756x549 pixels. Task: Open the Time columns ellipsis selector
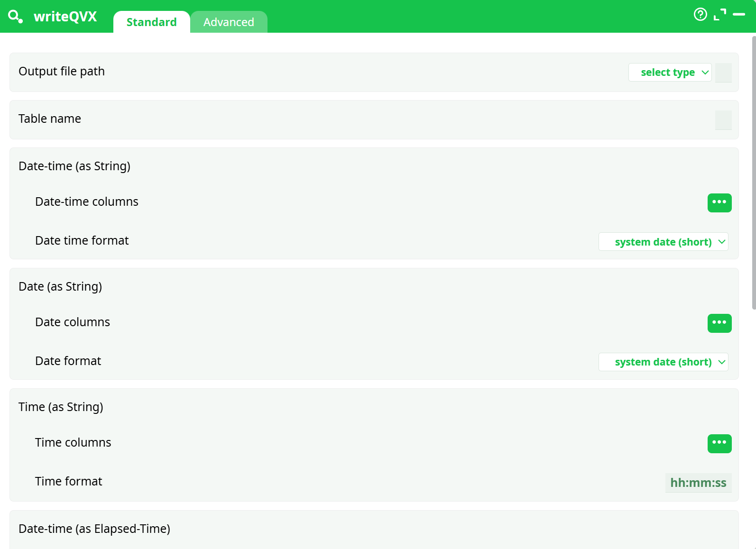719,444
